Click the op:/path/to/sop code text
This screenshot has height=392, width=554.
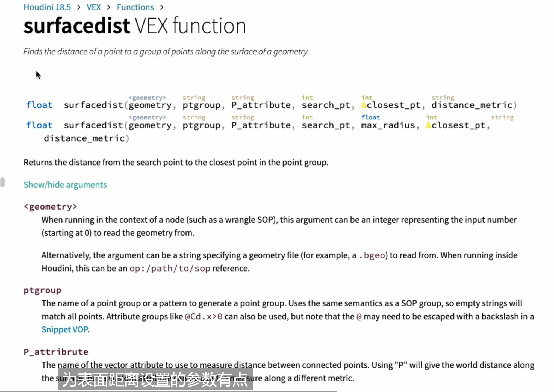click(170, 269)
